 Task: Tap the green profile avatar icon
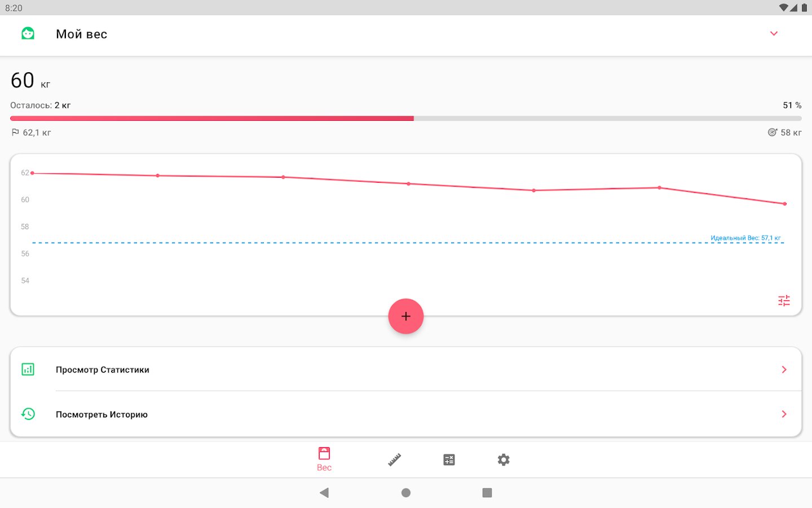click(x=28, y=34)
